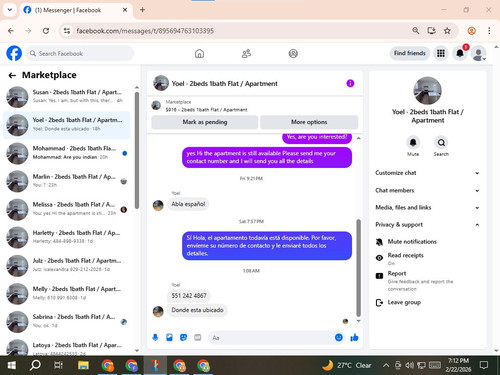Open Windows Start menu
The image size is (500, 375).
(12, 365)
